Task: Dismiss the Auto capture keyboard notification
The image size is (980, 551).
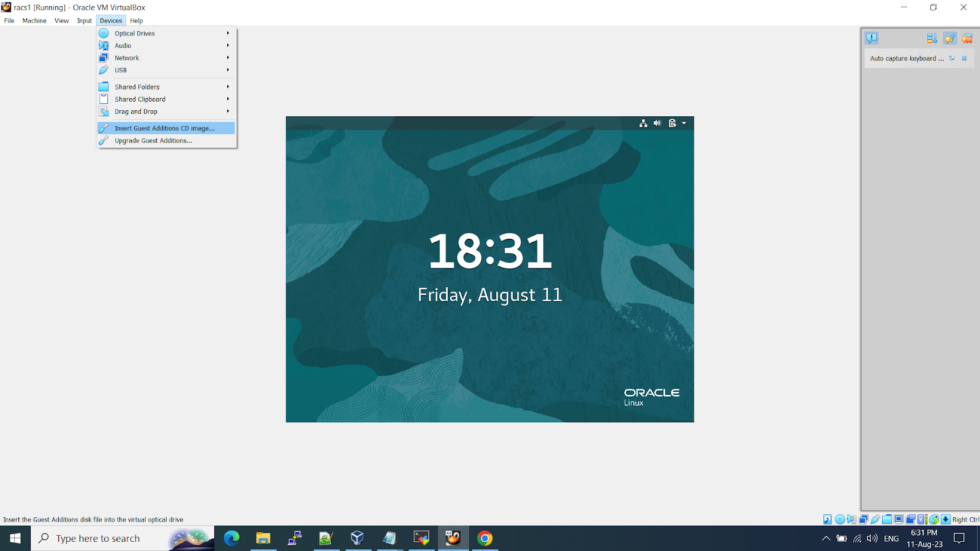Action: coord(964,58)
